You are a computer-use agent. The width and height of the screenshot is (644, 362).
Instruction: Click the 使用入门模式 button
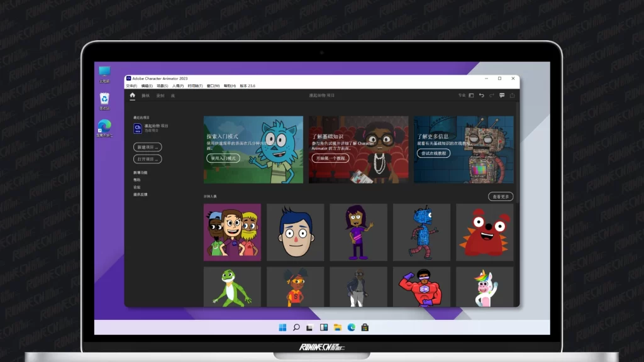click(223, 158)
